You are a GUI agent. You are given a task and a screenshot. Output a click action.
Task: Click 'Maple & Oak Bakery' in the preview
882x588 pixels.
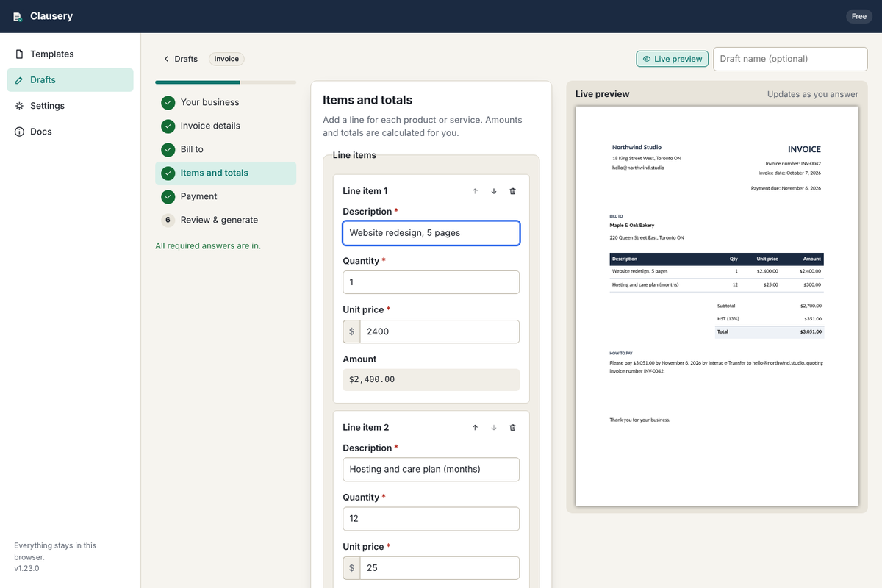(632, 225)
